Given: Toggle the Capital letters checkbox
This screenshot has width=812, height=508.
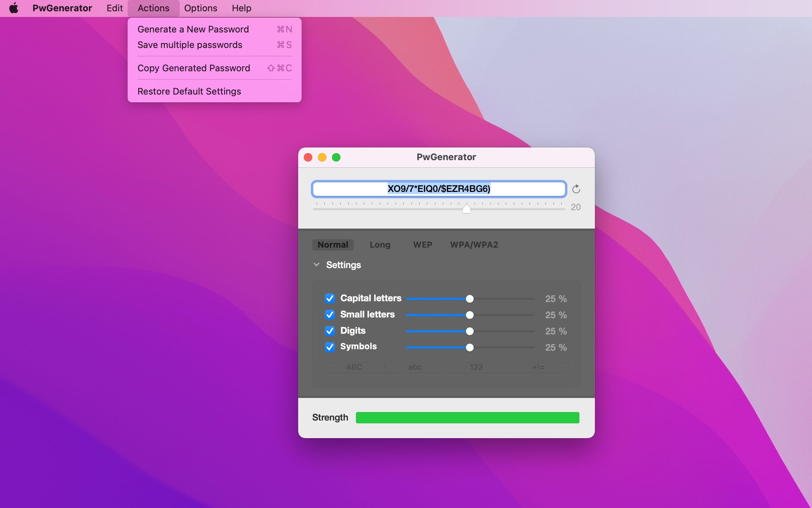Looking at the screenshot, I should (x=330, y=298).
